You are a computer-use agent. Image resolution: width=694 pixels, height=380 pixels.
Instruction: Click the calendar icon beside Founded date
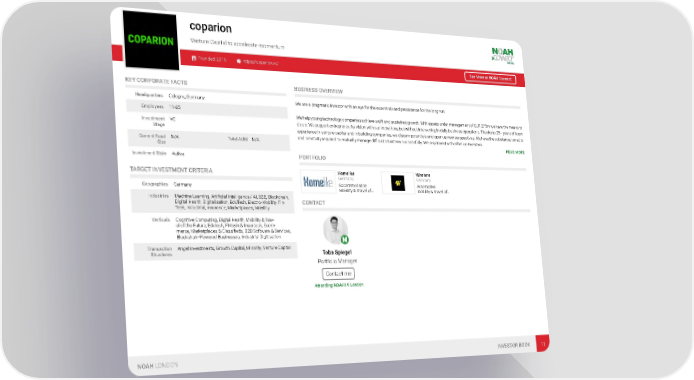click(x=194, y=58)
